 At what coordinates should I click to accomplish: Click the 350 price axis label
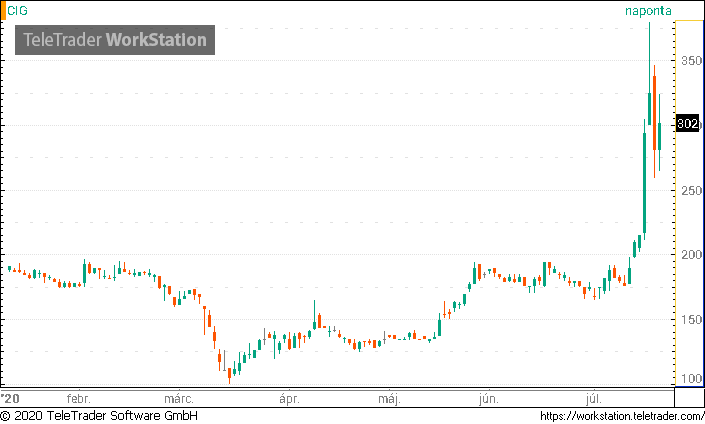pos(691,61)
